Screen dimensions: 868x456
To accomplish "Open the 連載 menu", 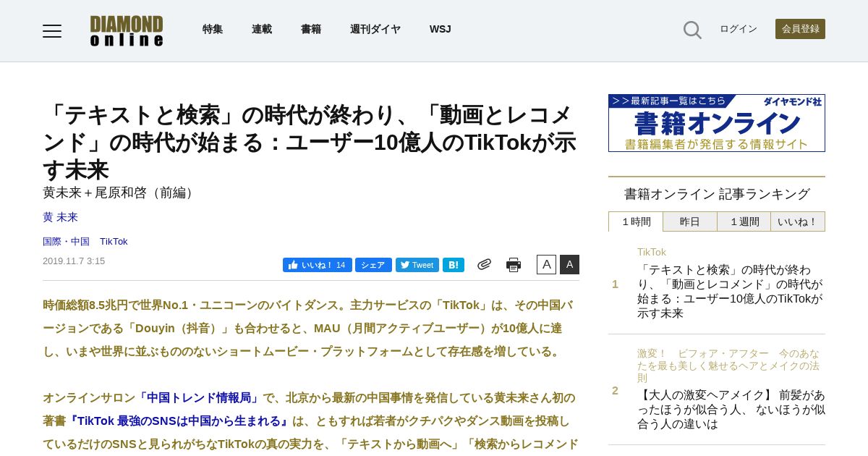I will (x=262, y=29).
